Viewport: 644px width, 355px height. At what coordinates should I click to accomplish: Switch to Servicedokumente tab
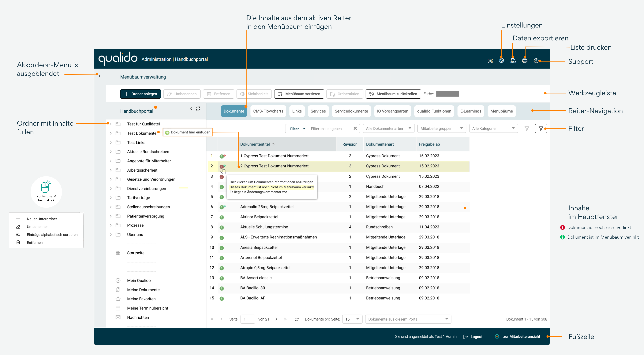click(x=351, y=111)
